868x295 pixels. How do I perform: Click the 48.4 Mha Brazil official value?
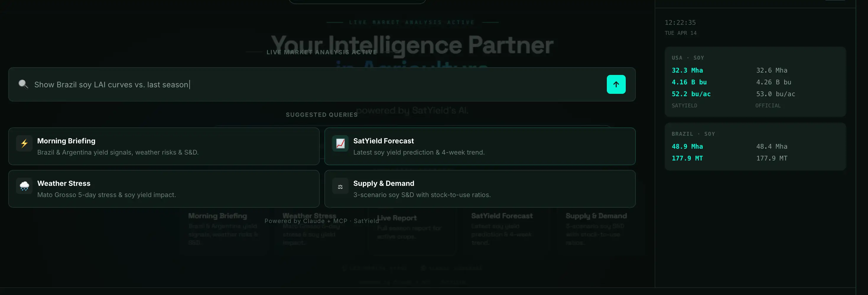pyautogui.click(x=772, y=146)
